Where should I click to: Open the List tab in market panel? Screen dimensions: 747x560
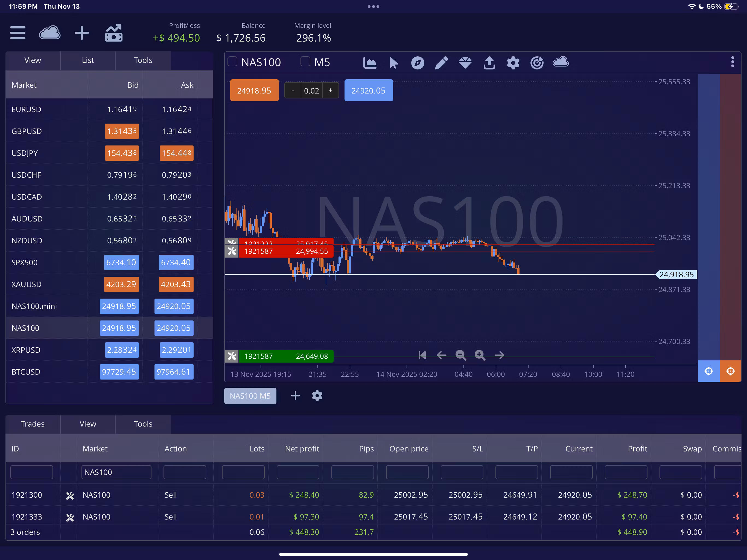coord(88,60)
